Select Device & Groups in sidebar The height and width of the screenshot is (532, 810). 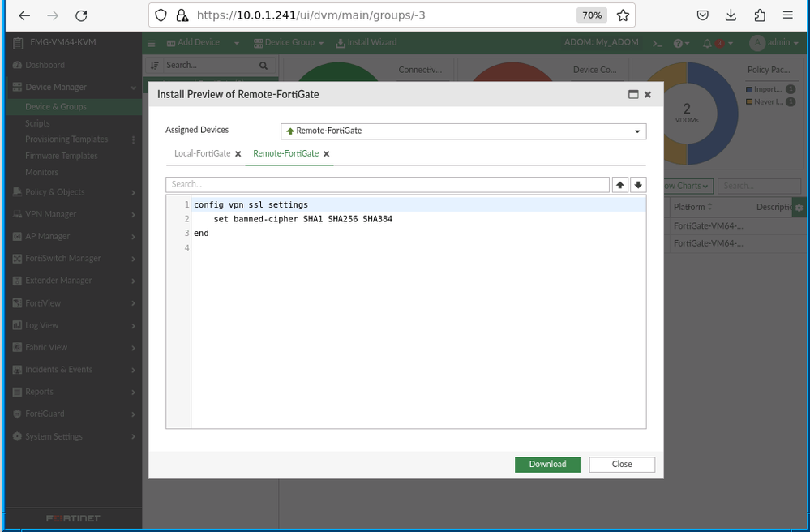(56, 107)
